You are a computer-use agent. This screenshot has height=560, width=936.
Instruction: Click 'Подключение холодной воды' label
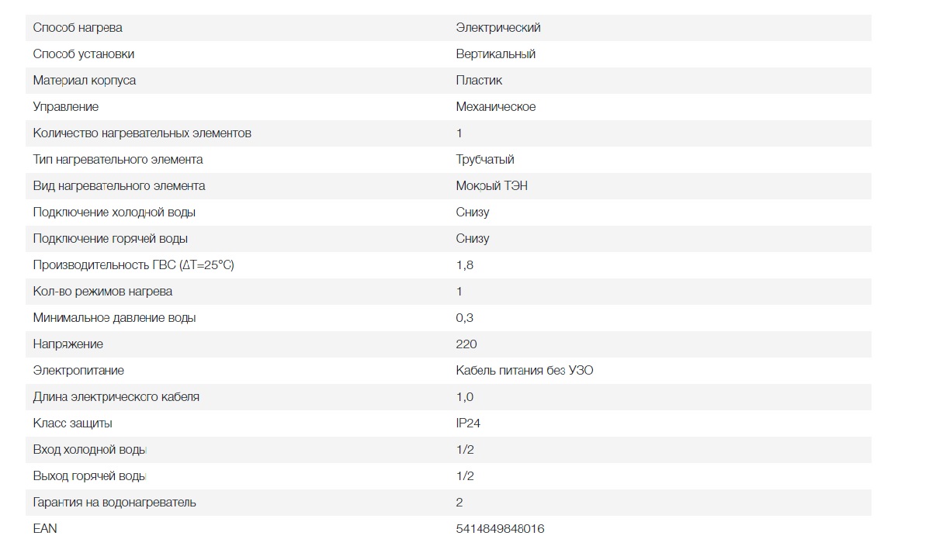pyautogui.click(x=114, y=213)
